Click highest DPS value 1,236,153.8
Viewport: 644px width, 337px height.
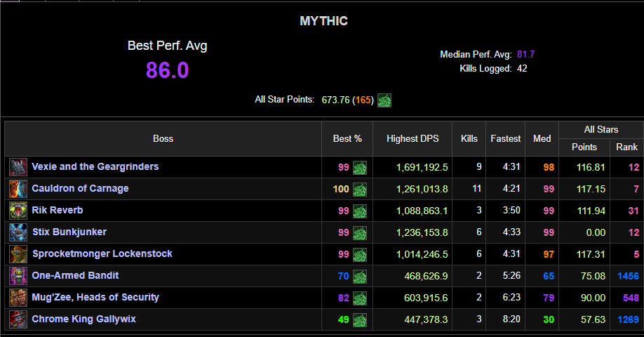tap(422, 232)
